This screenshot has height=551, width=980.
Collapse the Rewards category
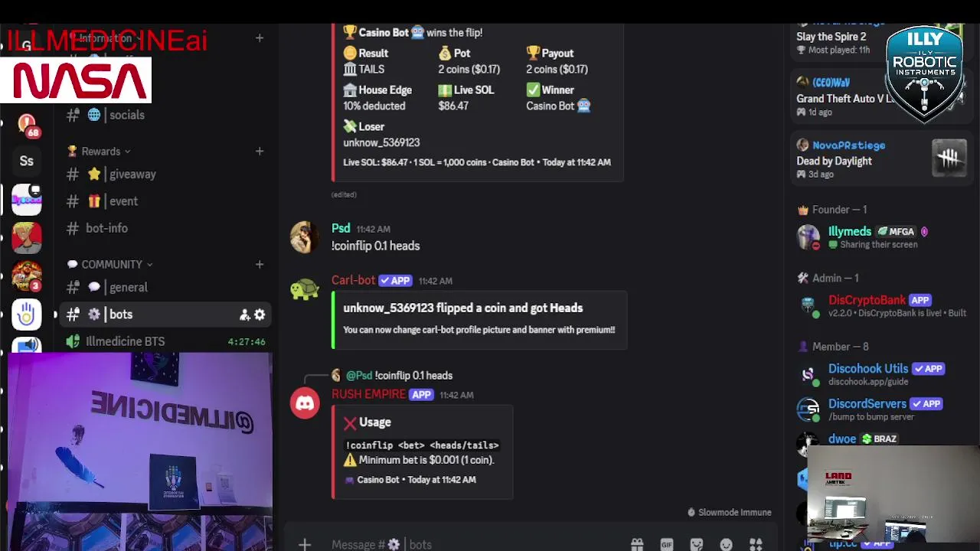click(x=100, y=152)
